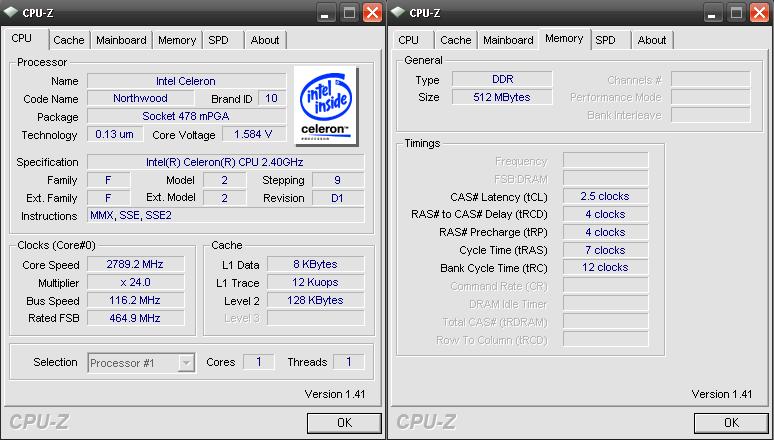Click the Revision value 'D1'
Screen dimensions: 774x440
[338, 198]
